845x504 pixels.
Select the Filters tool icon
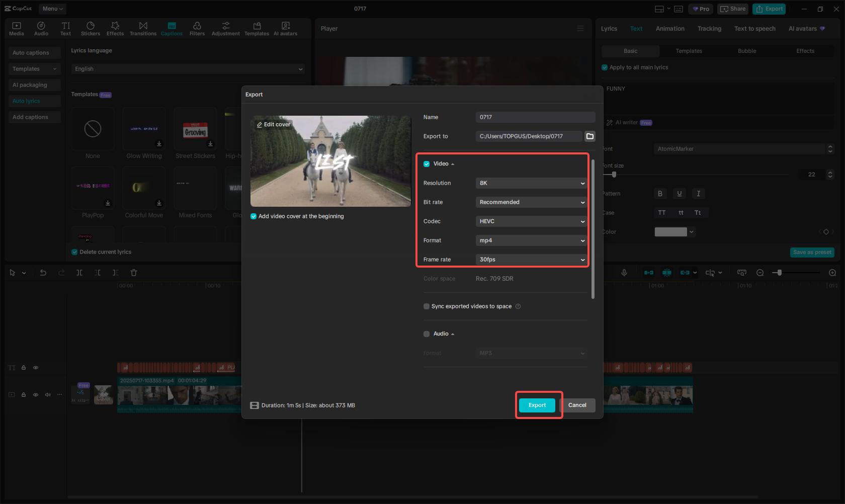click(x=197, y=29)
